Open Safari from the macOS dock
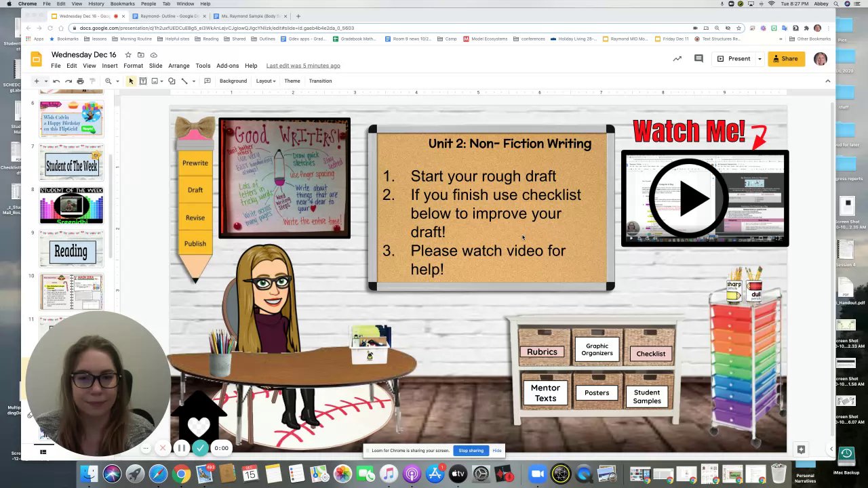The image size is (868, 488). click(x=158, y=473)
